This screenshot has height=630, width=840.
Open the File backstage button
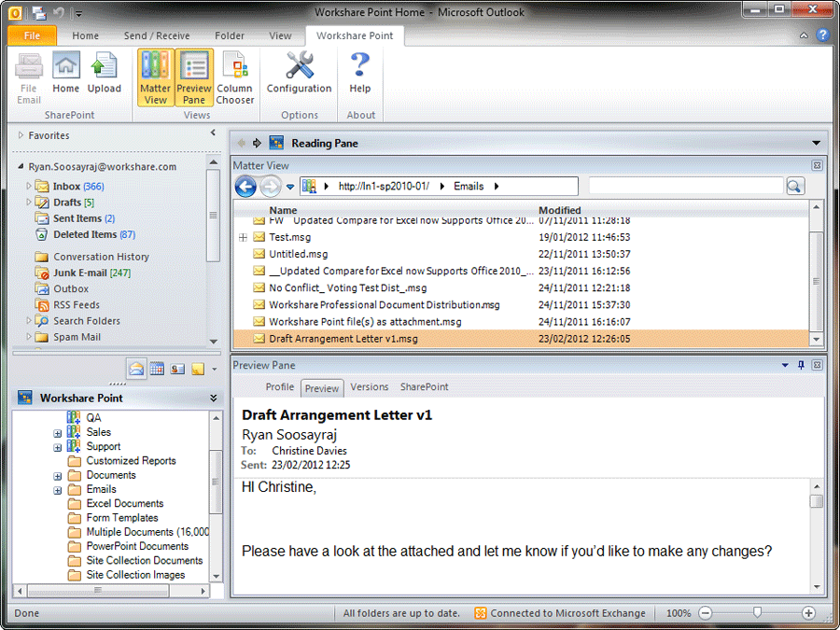click(x=32, y=35)
